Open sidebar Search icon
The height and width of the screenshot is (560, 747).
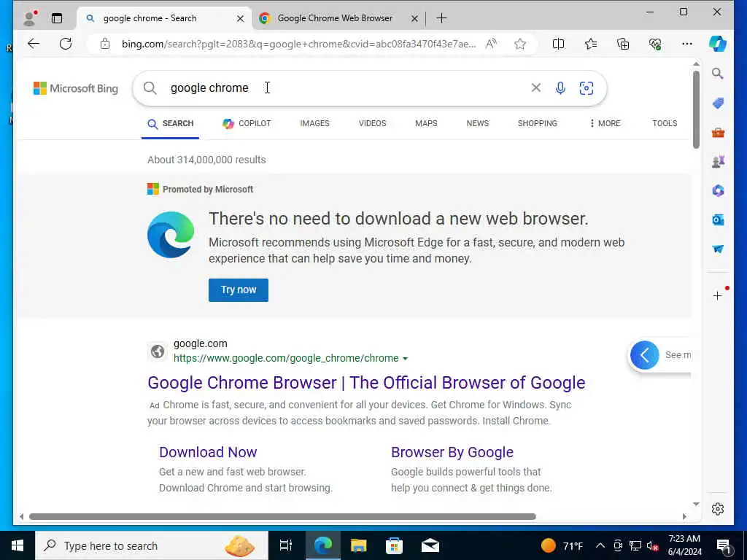click(x=718, y=74)
